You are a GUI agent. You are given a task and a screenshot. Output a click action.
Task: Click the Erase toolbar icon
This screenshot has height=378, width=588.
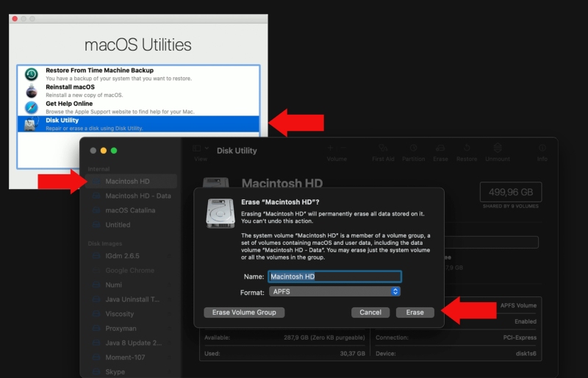(440, 149)
